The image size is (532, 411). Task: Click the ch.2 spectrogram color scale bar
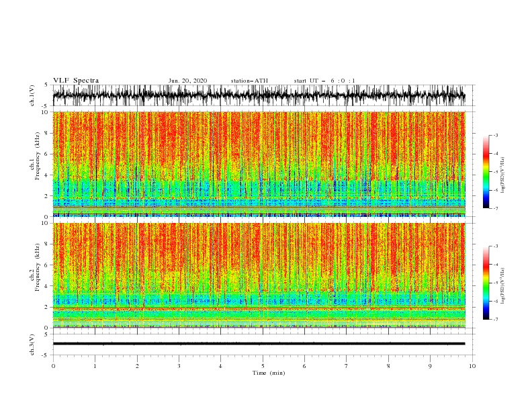click(486, 283)
